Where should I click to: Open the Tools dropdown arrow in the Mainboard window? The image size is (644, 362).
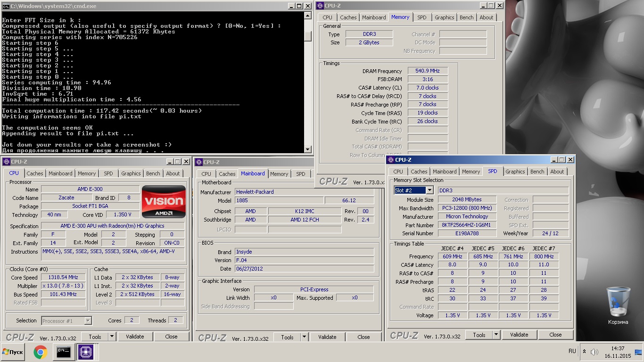pyautogui.click(x=305, y=337)
